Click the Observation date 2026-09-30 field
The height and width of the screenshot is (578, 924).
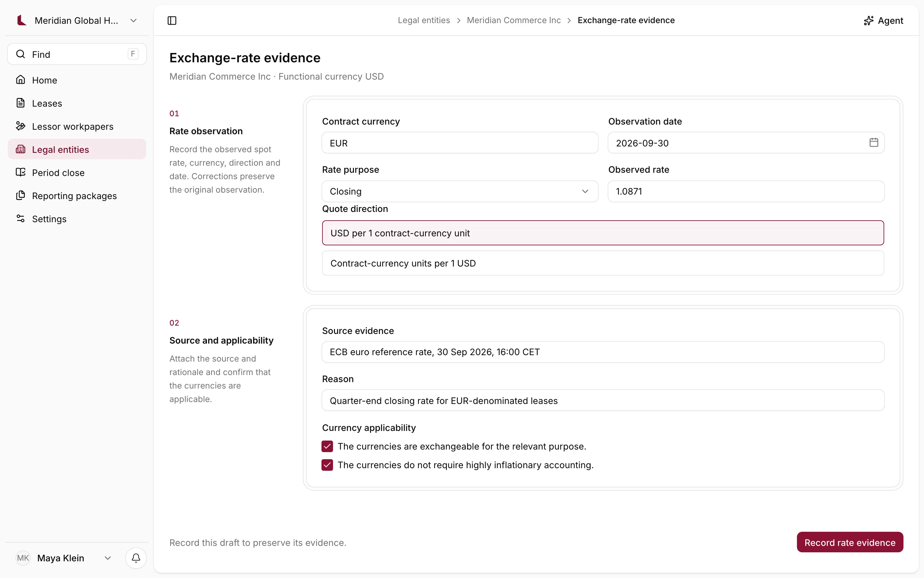(746, 143)
